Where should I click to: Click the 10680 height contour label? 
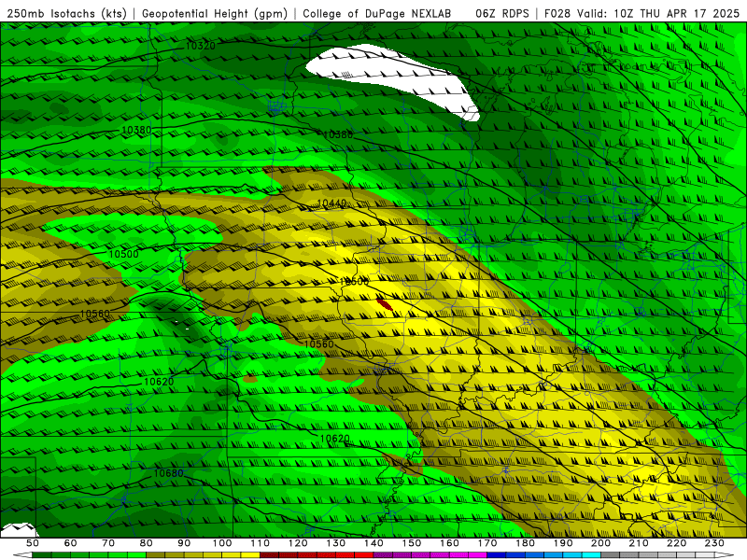(x=168, y=473)
